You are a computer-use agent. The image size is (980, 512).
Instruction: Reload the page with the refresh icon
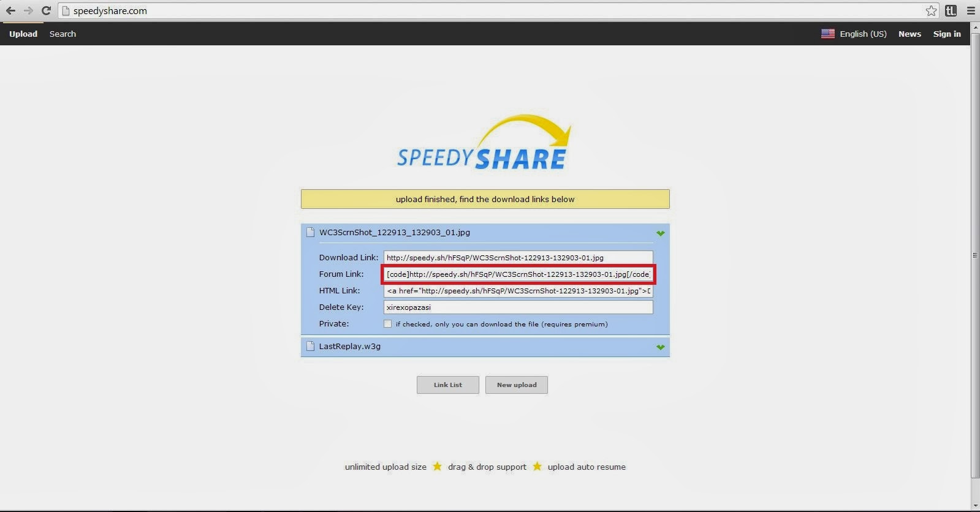[46, 10]
